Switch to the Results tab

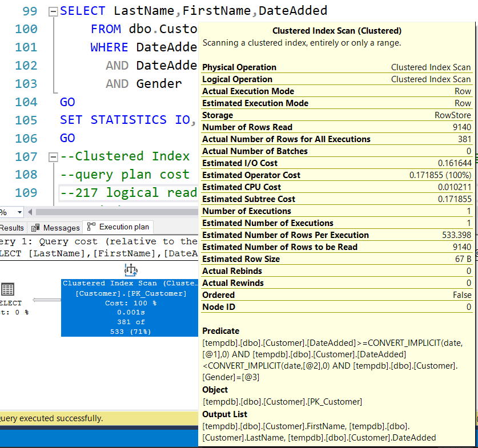pos(11,228)
